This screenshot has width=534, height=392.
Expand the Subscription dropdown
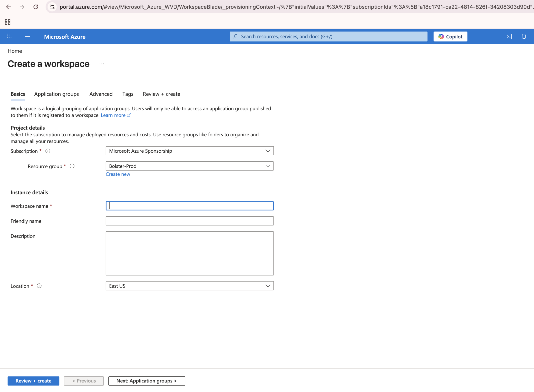point(189,151)
